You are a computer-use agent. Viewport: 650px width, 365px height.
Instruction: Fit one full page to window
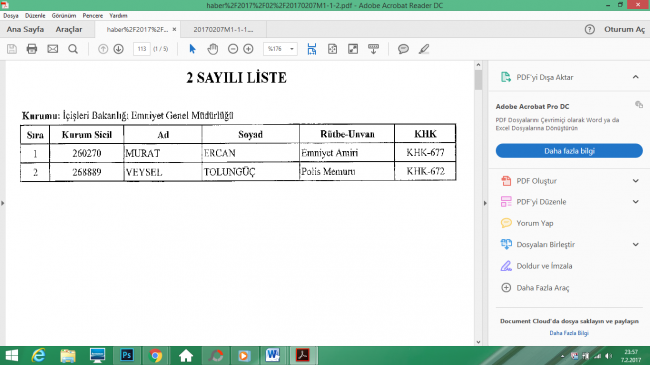(332, 49)
